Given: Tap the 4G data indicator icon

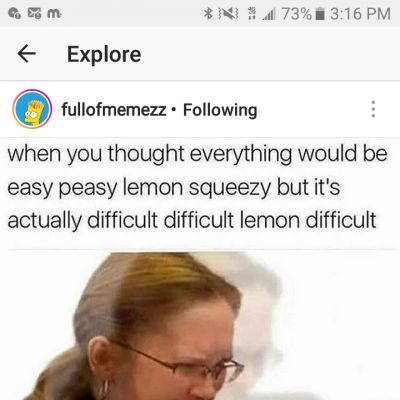Looking at the screenshot, I should (251, 14).
